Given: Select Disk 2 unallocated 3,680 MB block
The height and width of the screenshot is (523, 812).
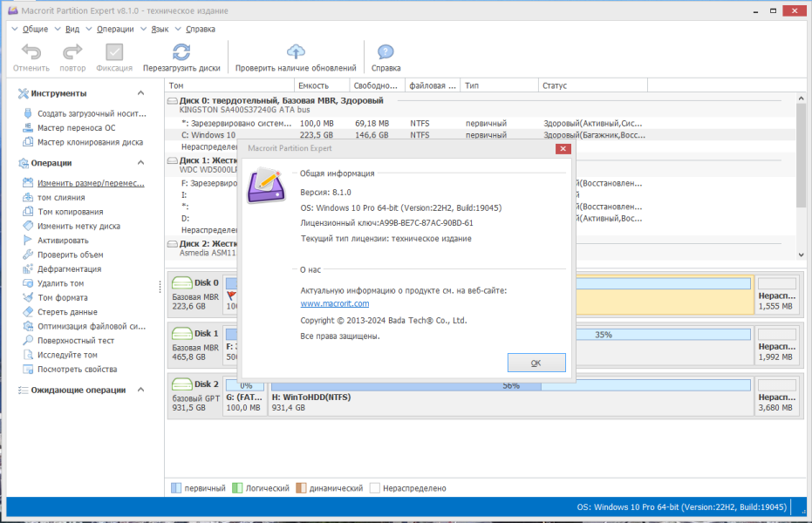Looking at the screenshot, I should 776,397.
